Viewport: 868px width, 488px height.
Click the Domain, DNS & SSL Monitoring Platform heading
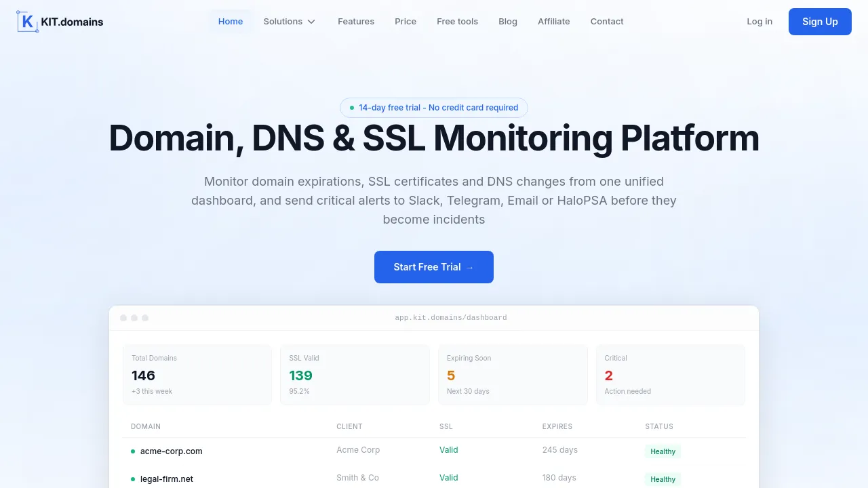(434, 138)
